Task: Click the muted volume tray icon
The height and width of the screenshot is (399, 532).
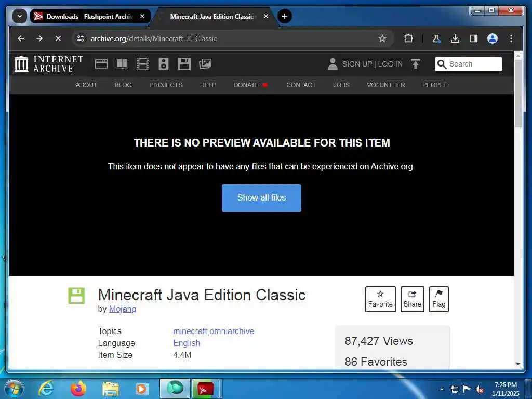Action: [480, 390]
